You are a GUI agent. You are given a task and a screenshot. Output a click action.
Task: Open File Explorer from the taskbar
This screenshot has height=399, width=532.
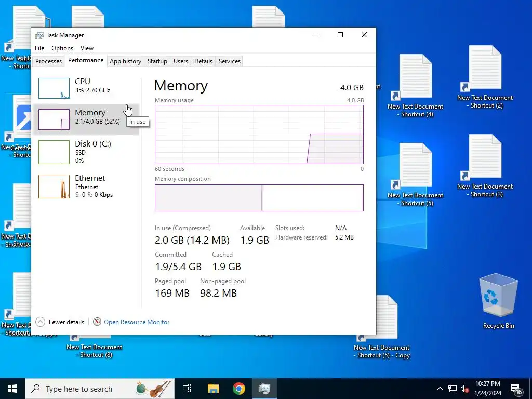214,389
